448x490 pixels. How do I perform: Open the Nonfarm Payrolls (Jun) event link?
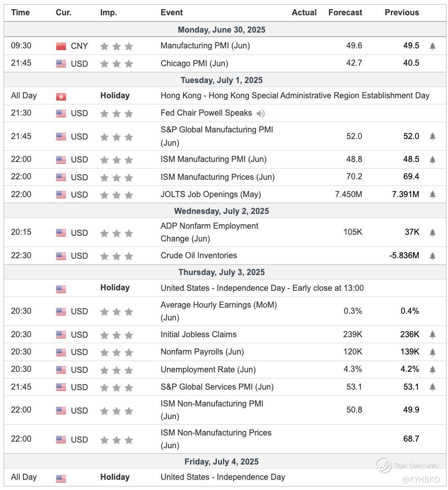tap(202, 352)
